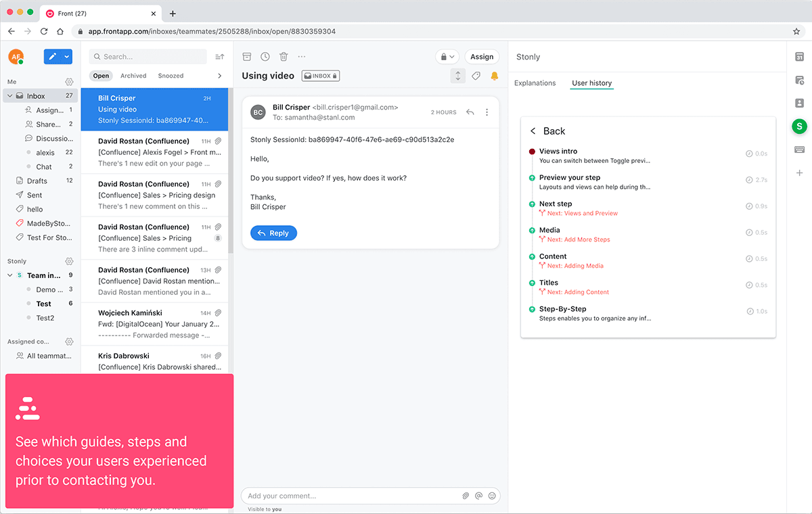Viewport: 812px width, 514px height.
Task: Click the reply arrow icon in the email header
Action: [x=470, y=112]
